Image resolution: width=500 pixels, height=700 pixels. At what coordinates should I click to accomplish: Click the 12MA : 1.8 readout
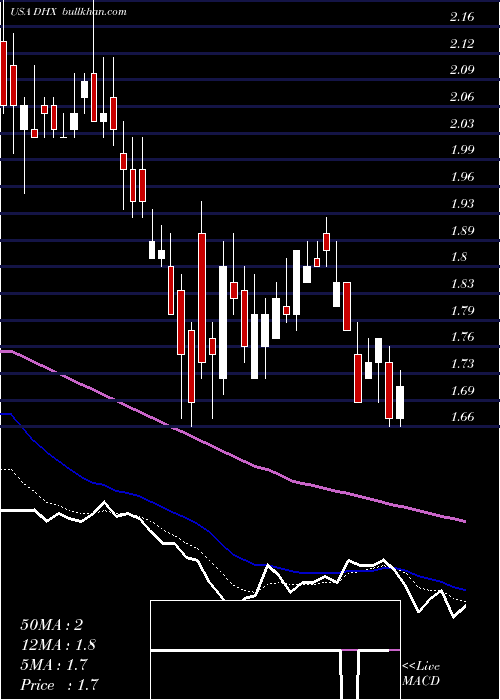58,645
